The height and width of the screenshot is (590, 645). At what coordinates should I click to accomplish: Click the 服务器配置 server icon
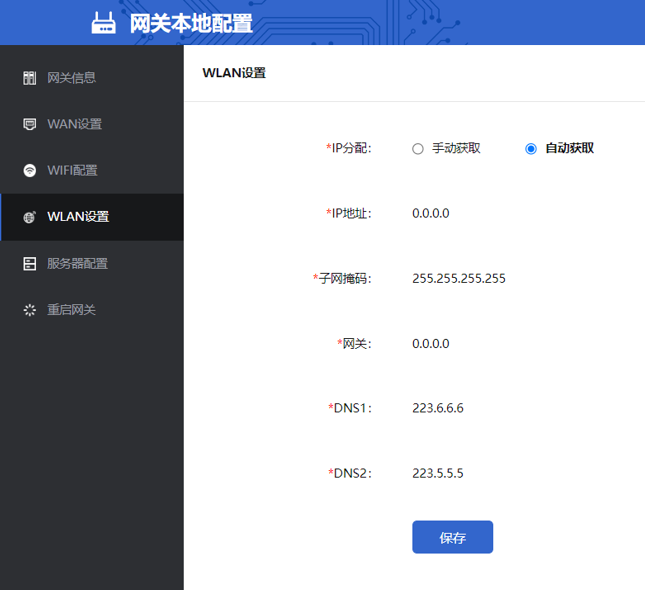pyautogui.click(x=30, y=263)
